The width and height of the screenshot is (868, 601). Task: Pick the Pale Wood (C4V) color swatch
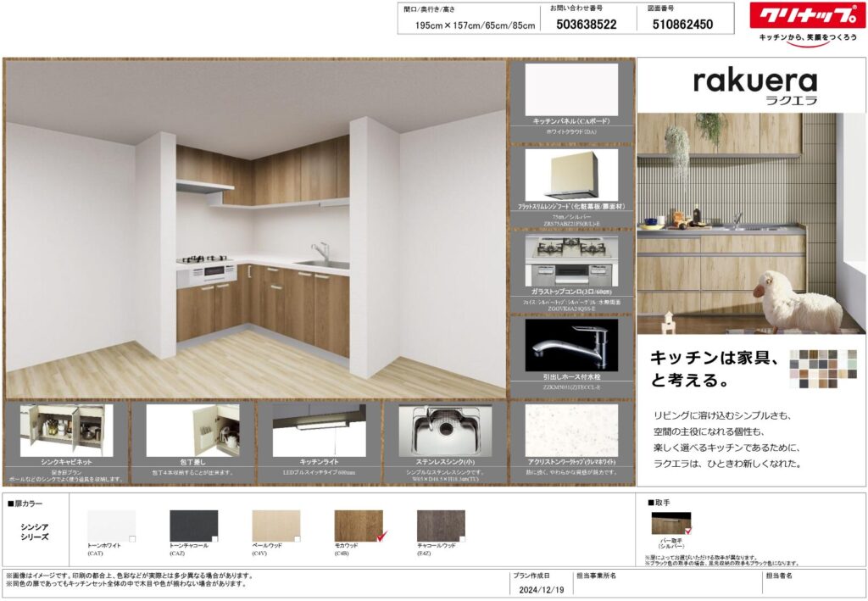click(275, 525)
